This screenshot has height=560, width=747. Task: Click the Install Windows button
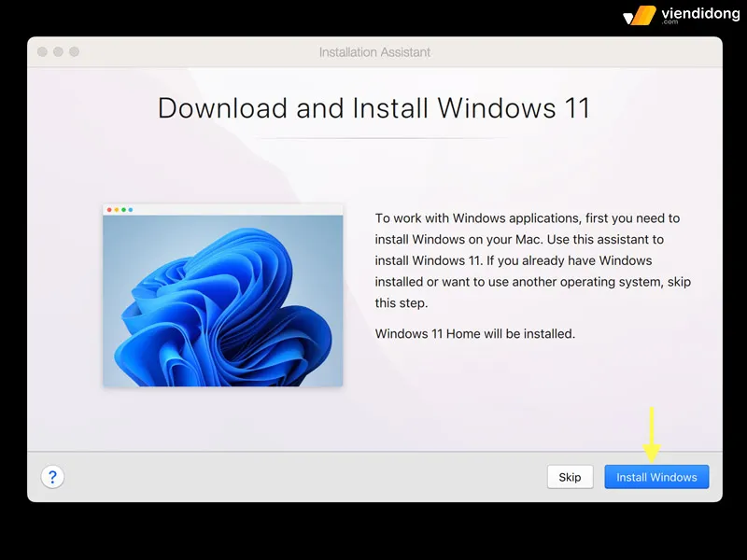(656, 477)
